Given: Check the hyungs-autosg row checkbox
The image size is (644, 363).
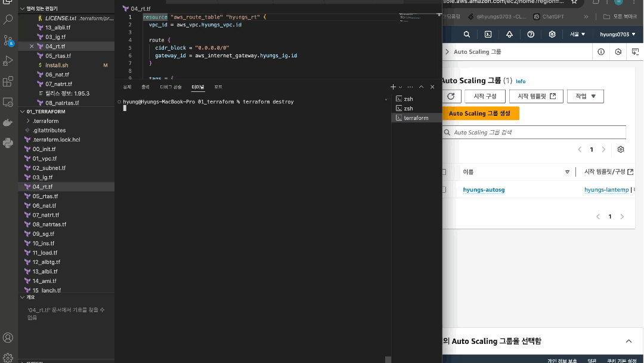Looking at the screenshot, I should (444, 189).
